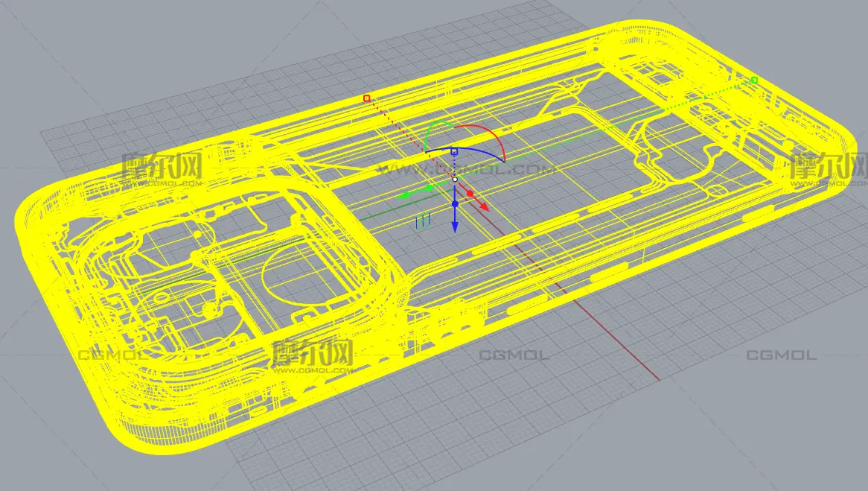Click the red square scale handle
This screenshot has height=491, width=868.
(x=366, y=98)
